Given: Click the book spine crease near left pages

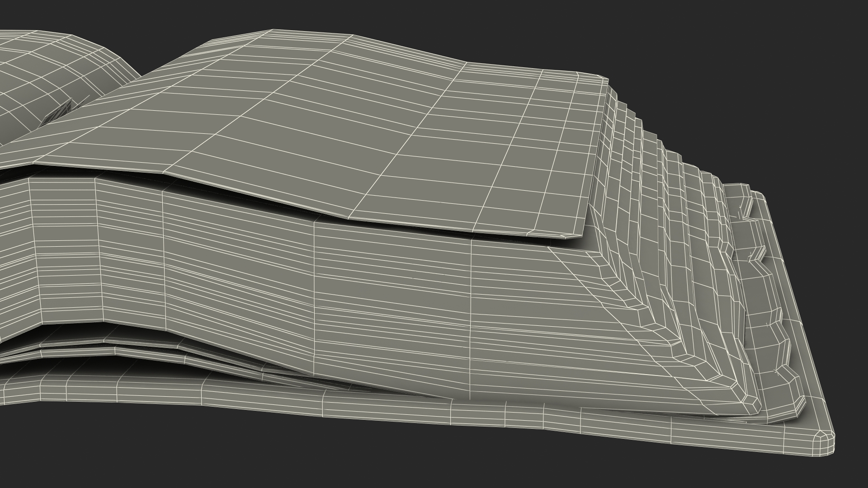Looking at the screenshot, I should [57, 113].
